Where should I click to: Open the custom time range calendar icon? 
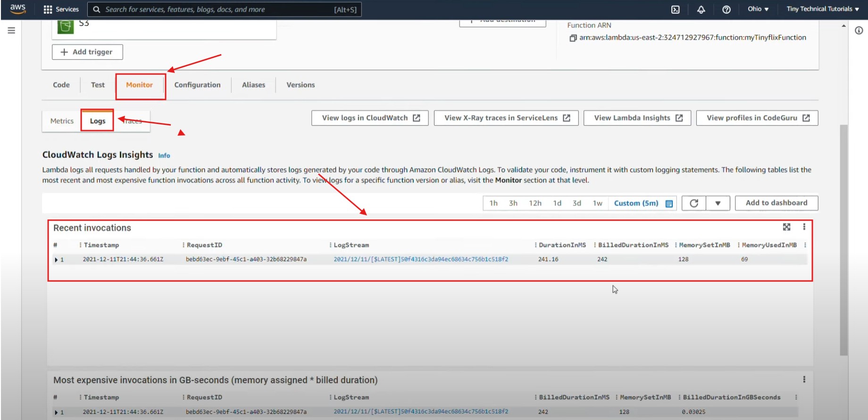click(669, 204)
